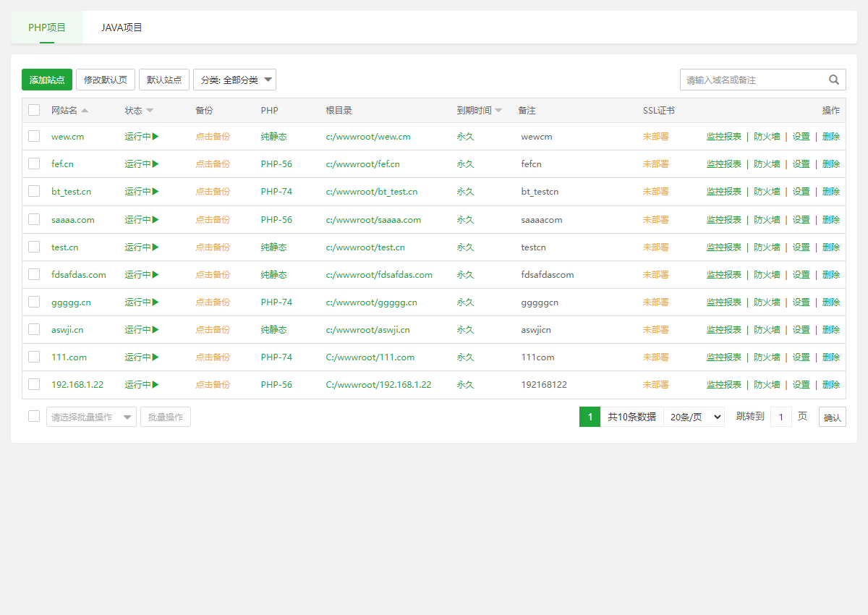Click 到期时间 column sort arrow
This screenshot has height=615, width=868.
pos(498,111)
